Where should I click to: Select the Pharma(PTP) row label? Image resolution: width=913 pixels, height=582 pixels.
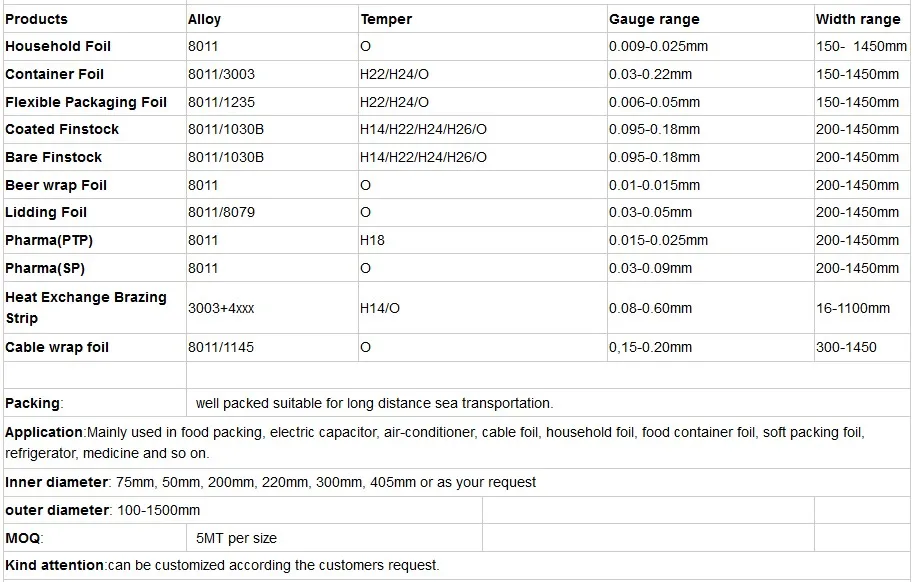pos(49,240)
